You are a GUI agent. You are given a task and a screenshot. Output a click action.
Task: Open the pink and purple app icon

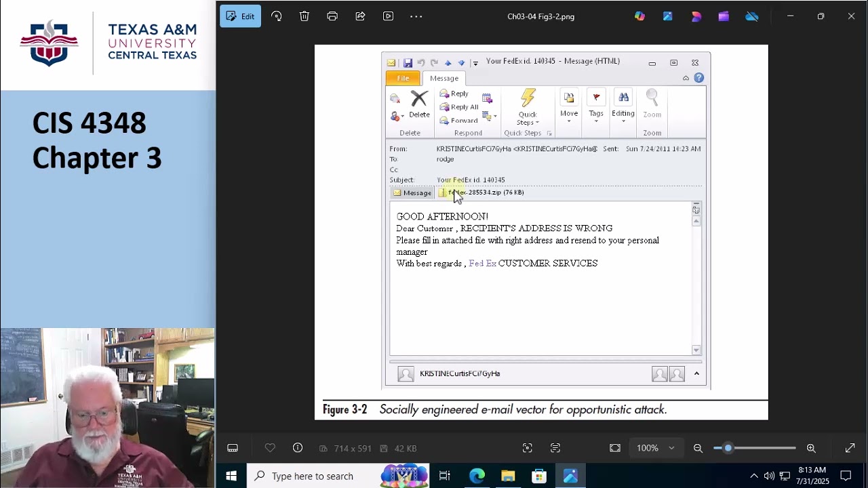click(696, 16)
